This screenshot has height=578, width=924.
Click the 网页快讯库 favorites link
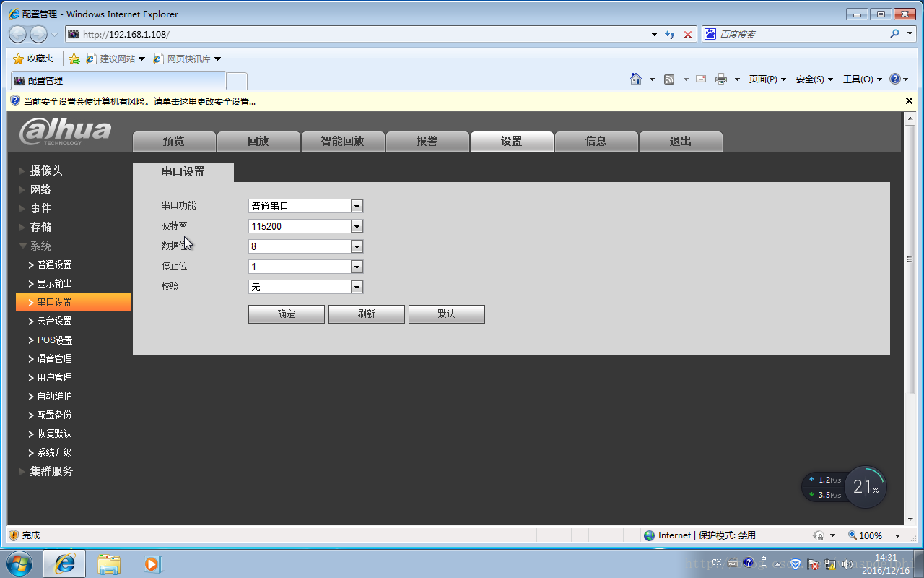(x=187, y=59)
